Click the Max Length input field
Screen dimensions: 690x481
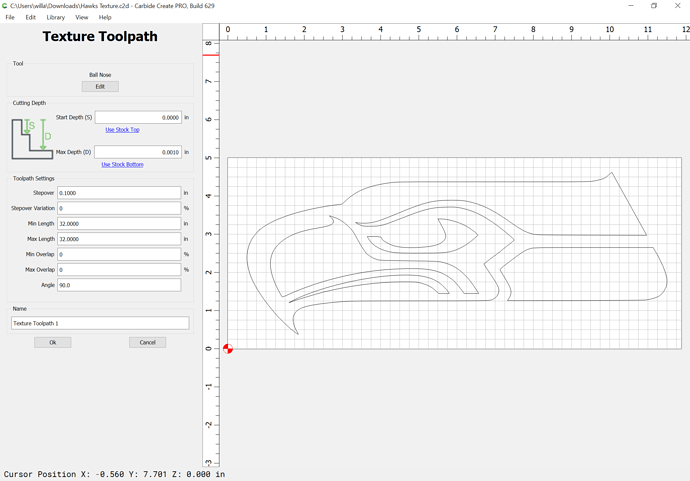point(119,239)
